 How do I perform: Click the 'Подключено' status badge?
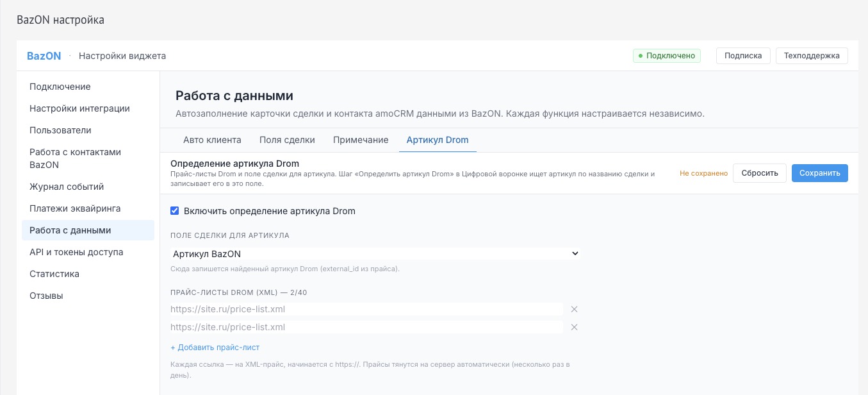[x=667, y=56]
